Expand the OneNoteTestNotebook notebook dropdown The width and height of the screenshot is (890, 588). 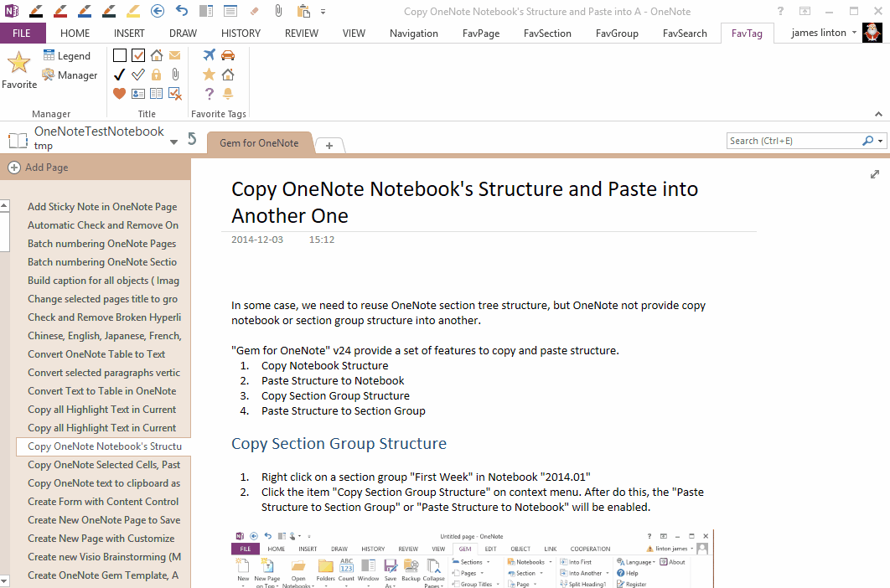click(173, 142)
